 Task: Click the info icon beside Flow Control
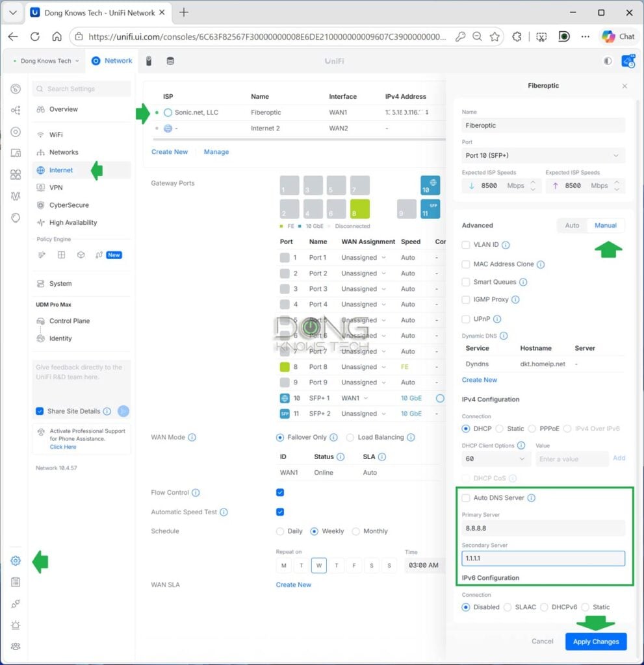pos(196,492)
